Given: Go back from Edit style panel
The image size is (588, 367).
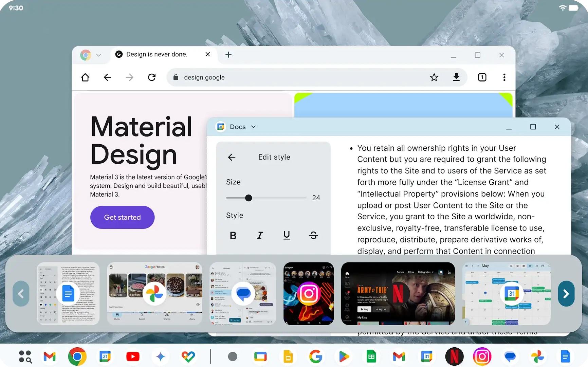Looking at the screenshot, I should pyautogui.click(x=232, y=157).
